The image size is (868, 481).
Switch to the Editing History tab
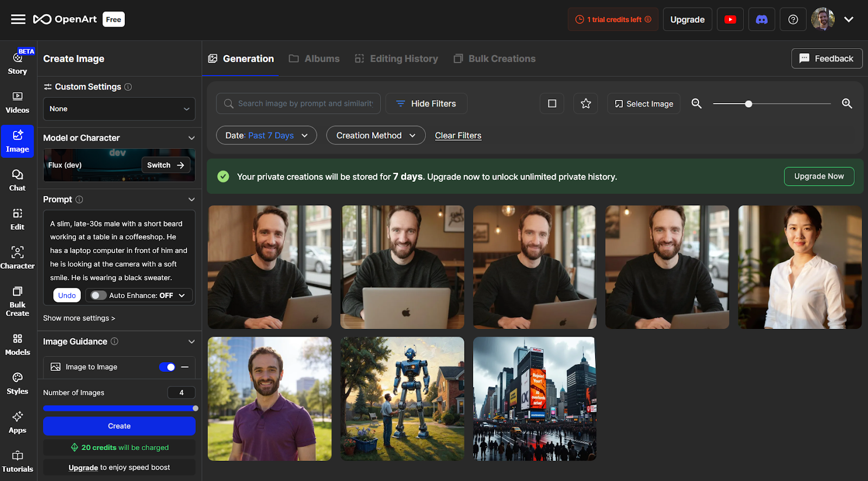397,59
